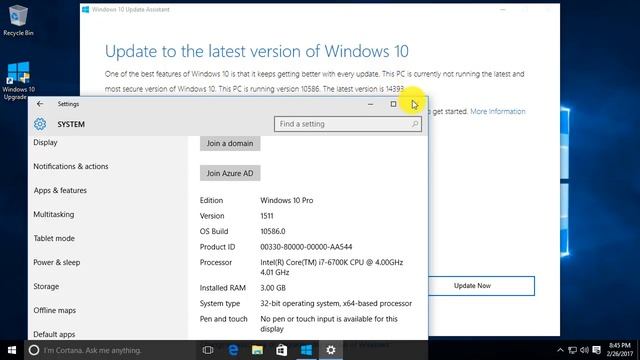Click the No pen or touch input text
Screen dimensions: 640x360
pyautogui.click(x=329, y=324)
